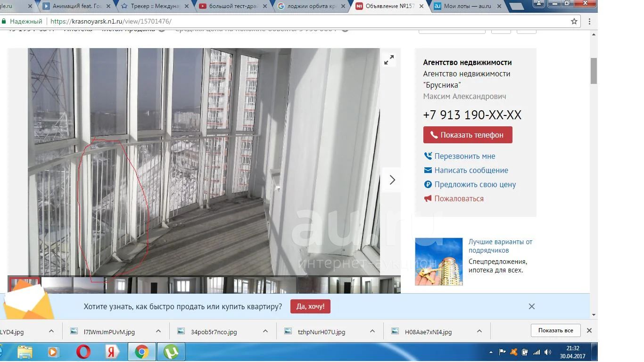Close the downloads bar

pyautogui.click(x=589, y=330)
